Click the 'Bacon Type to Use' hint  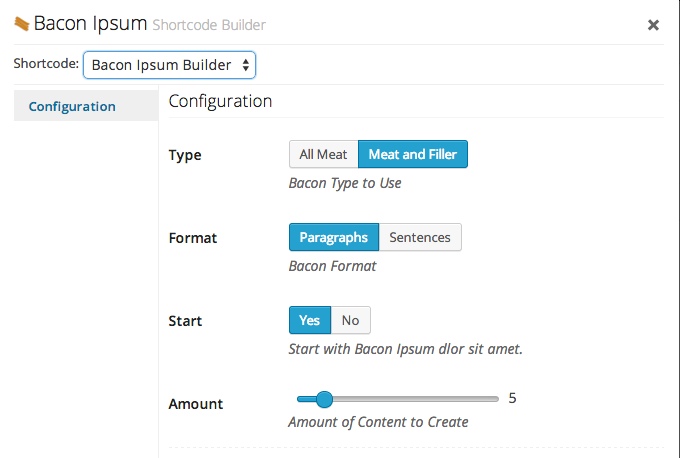[x=345, y=183]
